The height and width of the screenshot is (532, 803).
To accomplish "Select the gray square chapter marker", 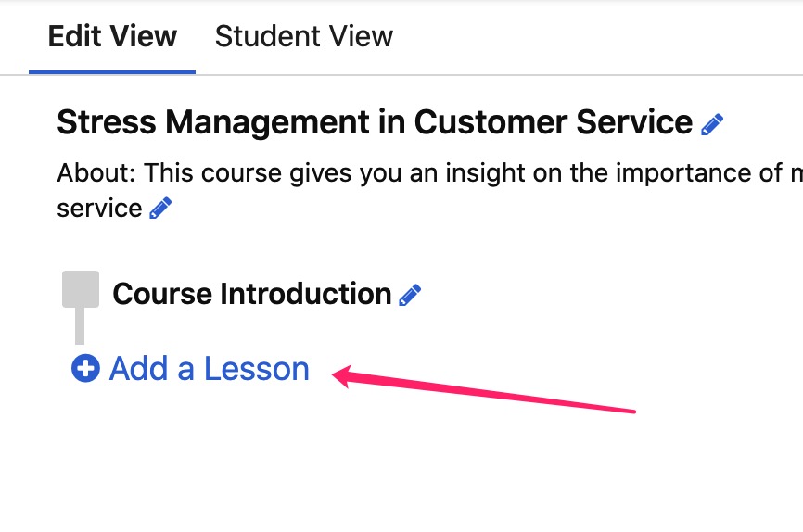I will 81,289.
